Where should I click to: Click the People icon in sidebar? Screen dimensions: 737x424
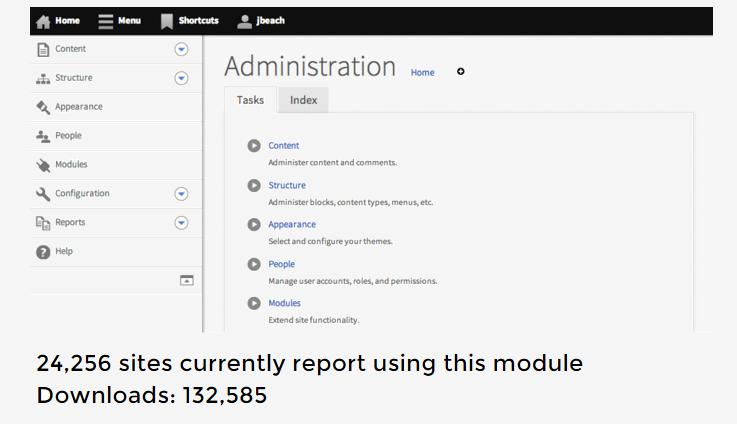[x=43, y=136]
